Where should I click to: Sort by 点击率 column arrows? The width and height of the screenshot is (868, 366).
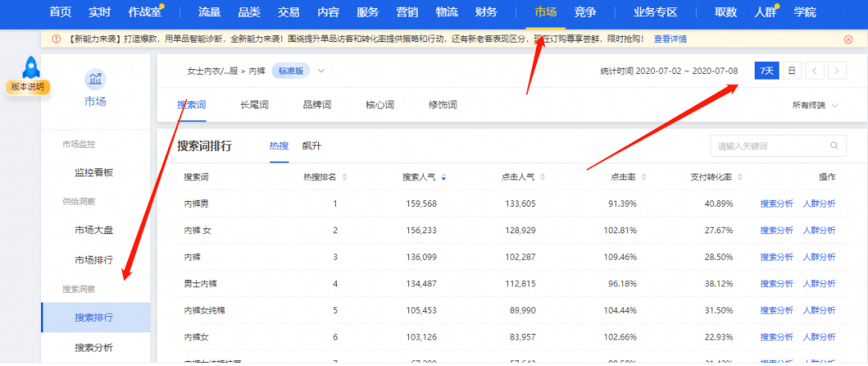(x=641, y=178)
